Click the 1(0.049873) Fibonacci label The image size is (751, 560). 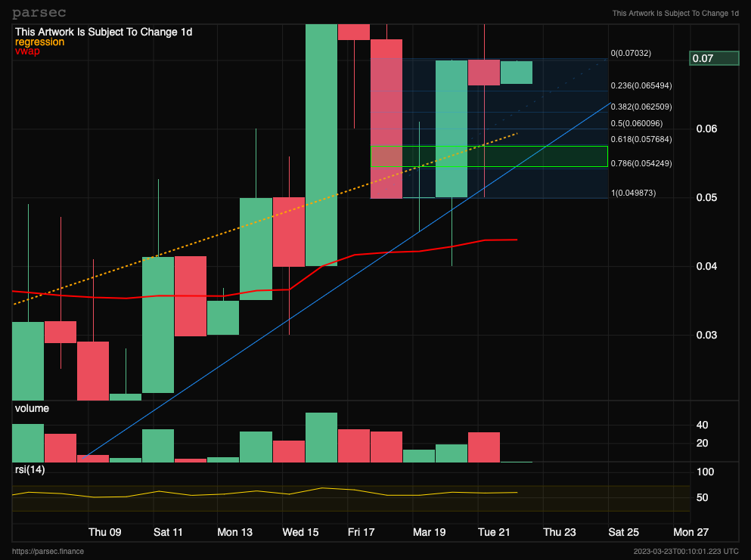[633, 193]
